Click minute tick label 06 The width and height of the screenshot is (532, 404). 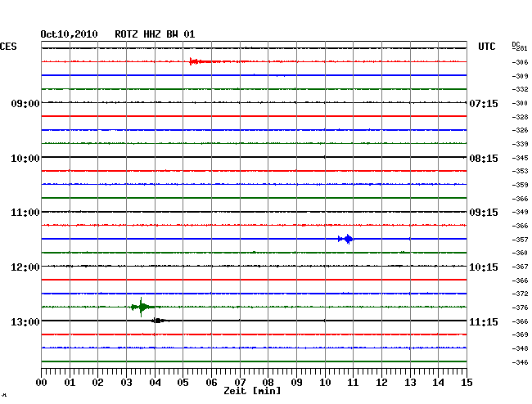[211, 383]
